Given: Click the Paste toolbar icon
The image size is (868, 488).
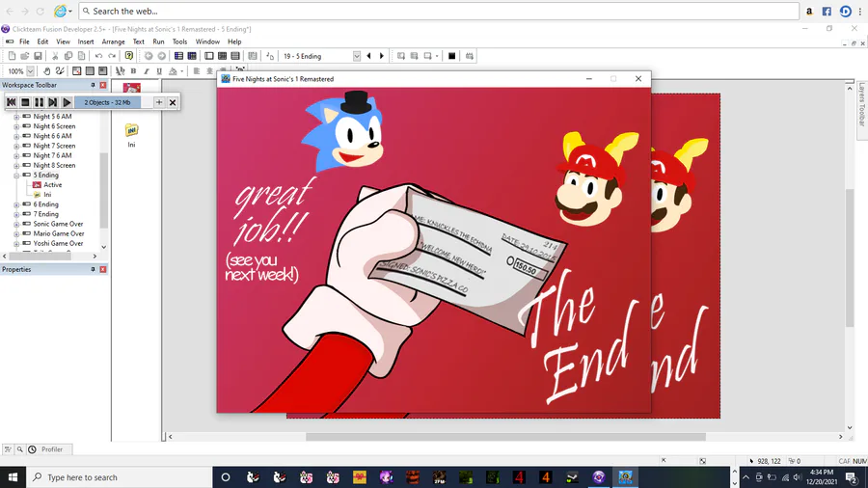Looking at the screenshot, I should (81, 56).
